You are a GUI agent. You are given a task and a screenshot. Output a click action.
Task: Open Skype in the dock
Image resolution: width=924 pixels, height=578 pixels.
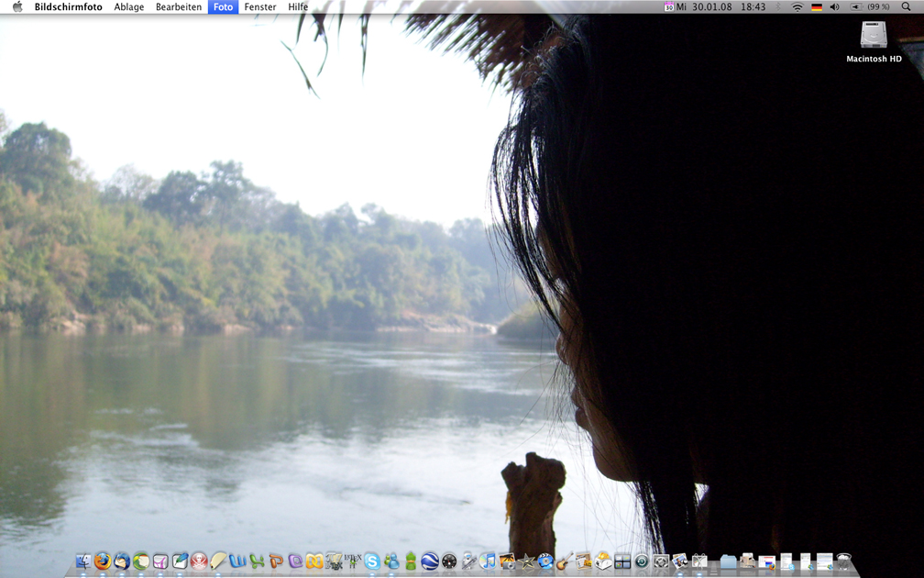(372, 561)
